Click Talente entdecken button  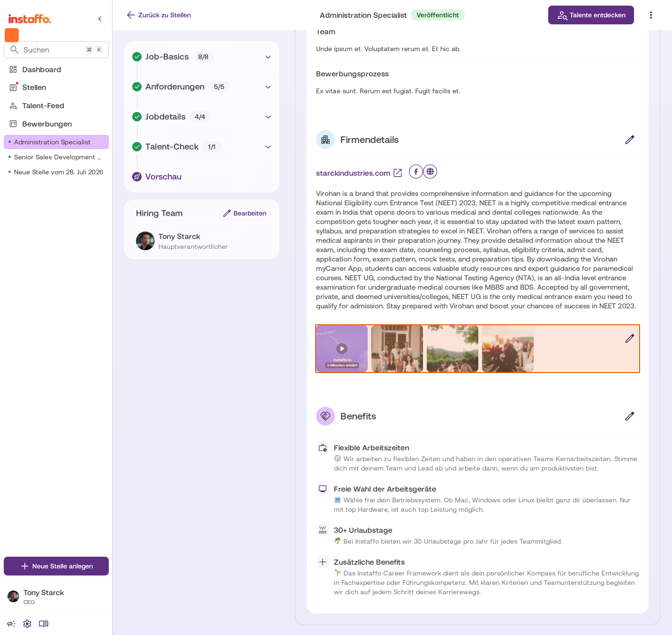click(x=591, y=15)
